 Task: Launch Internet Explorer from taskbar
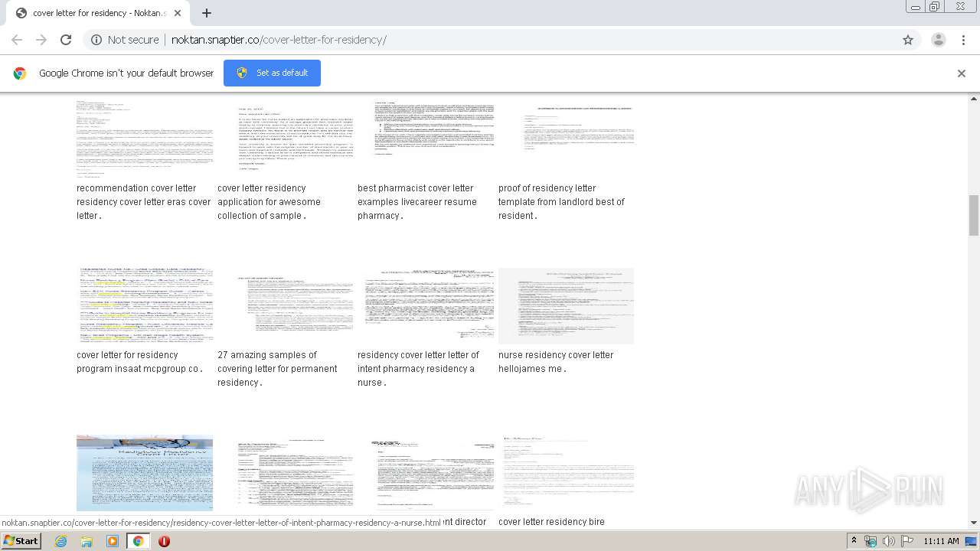(60, 541)
